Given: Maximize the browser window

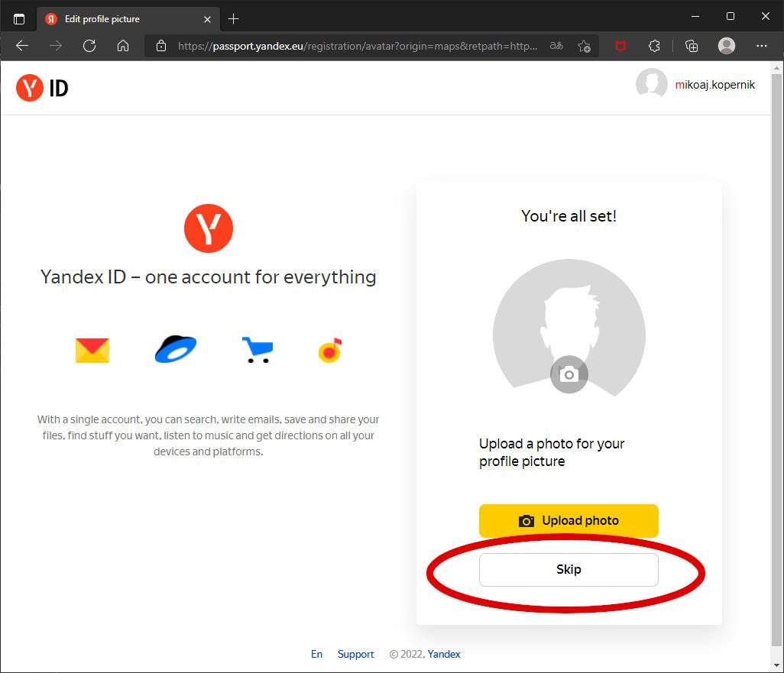Looking at the screenshot, I should [x=730, y=17].
